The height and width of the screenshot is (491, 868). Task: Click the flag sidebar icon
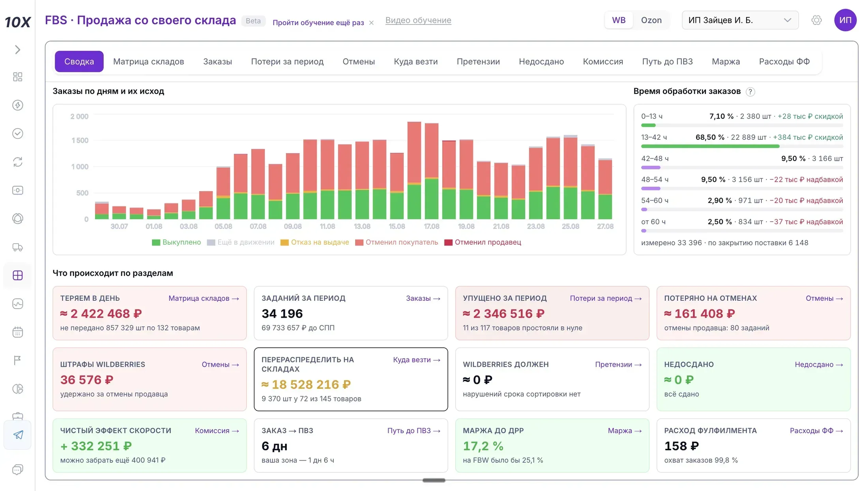click(x=17, y=360)
